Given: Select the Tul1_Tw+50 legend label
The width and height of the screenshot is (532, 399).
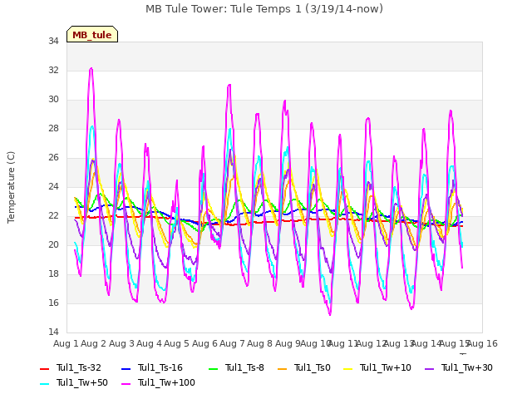Looking at the screenshot, I should pyautogui.click(x=82, y=382).
